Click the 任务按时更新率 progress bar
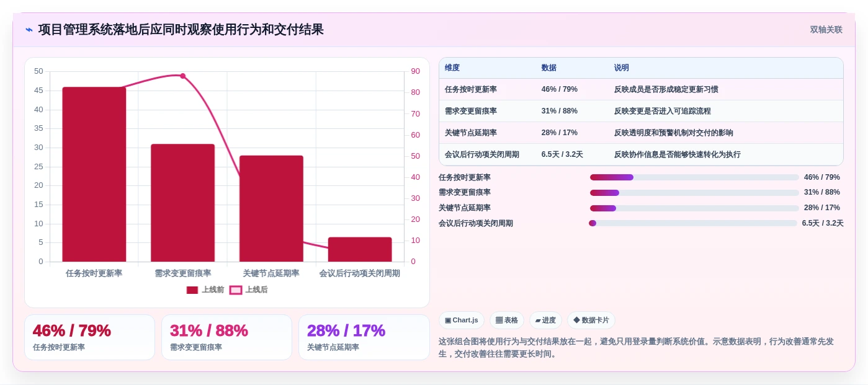The image size is (868, 385). (694, 177)
